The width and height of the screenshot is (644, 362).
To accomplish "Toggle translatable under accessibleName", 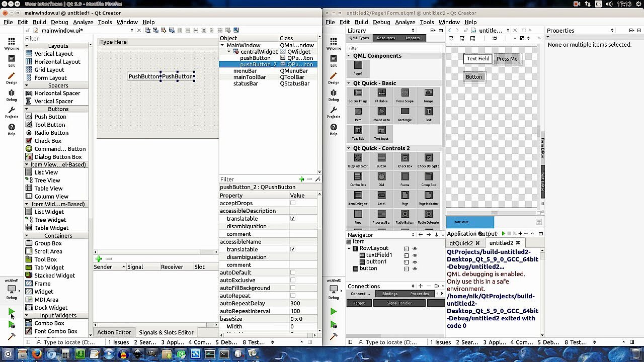I will (x=292, y=249).
